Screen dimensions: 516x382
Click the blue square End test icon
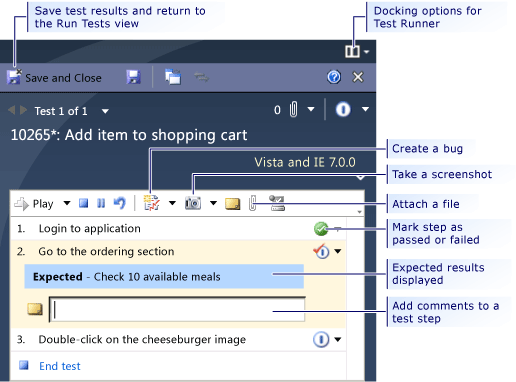click(x=24, y=365)
